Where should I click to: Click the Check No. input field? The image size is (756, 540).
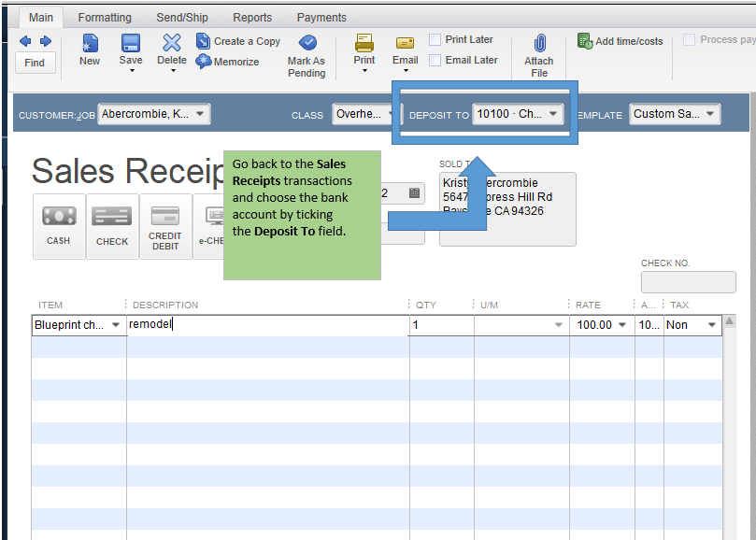tap(689, 282)
